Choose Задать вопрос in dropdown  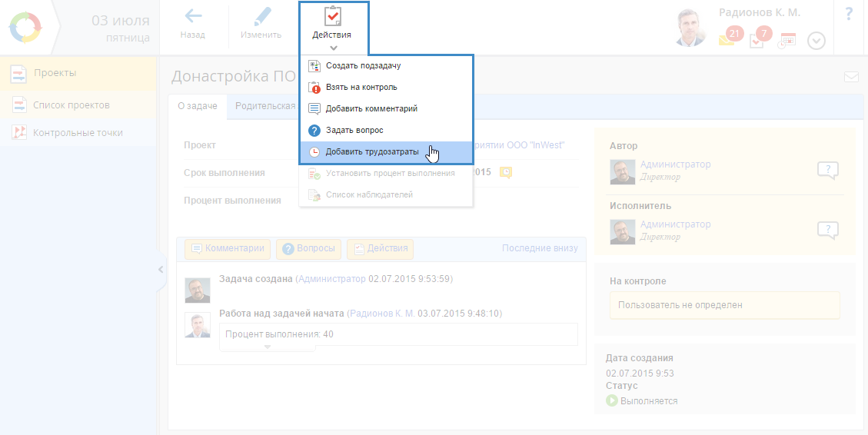pyautogui.click(x=386, y=131)
